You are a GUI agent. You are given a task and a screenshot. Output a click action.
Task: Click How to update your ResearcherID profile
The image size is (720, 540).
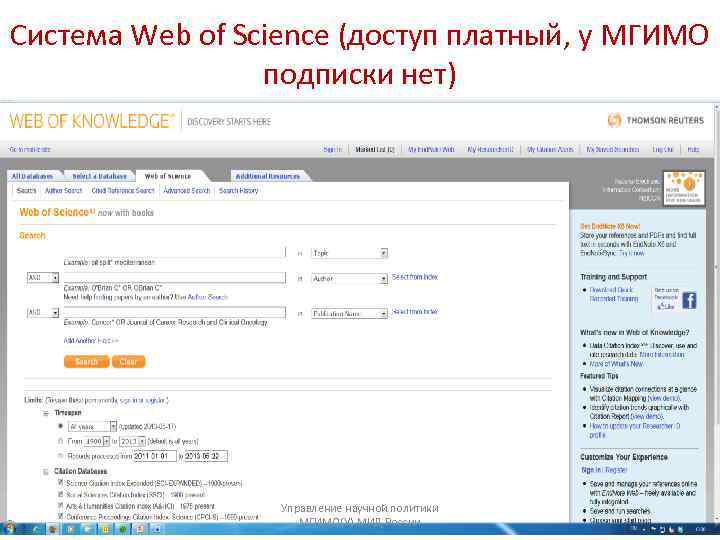click(635, 430)
